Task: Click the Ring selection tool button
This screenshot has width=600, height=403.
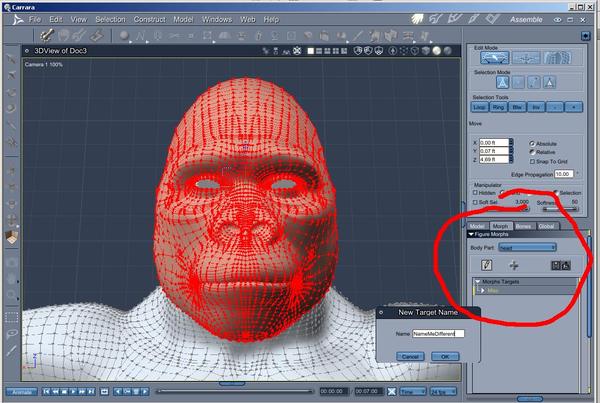Action: 498,107
